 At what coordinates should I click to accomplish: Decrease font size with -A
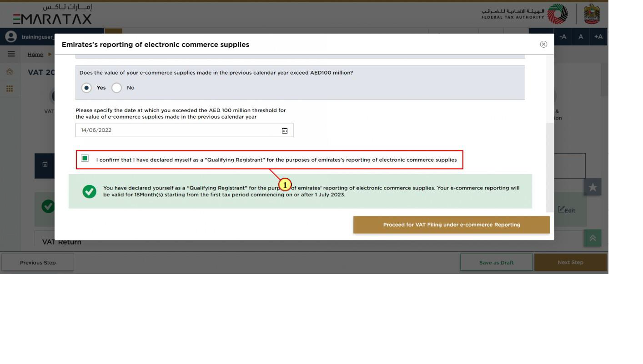tap(563, 37)
